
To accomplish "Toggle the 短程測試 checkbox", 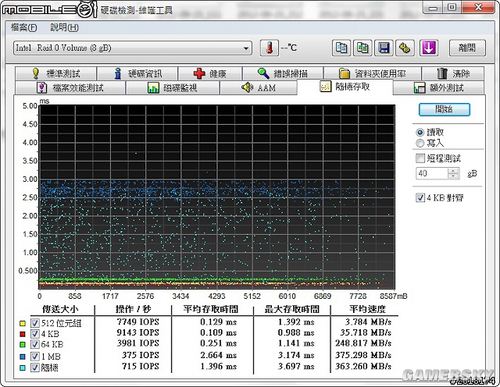I will [420, 158].
